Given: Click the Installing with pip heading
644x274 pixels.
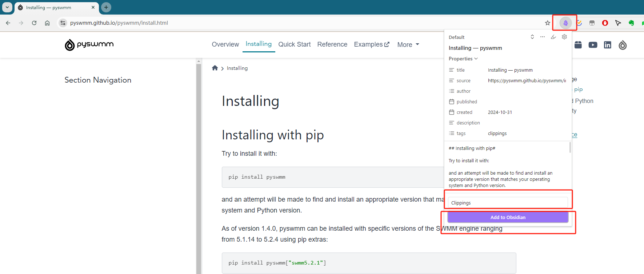Looking at the screenshot, I should pyautogui.click(x=273, y=135).
